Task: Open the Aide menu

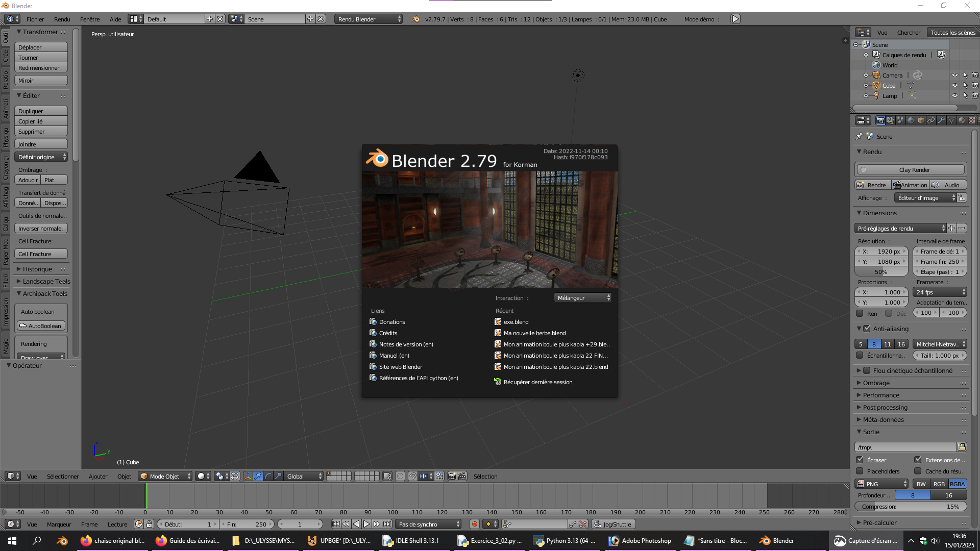Action: click(115, 19)
